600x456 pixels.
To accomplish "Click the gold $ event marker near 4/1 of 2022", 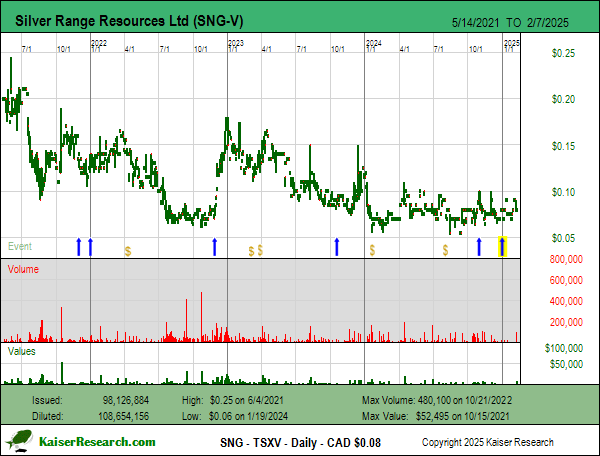I will coord(128,251).
